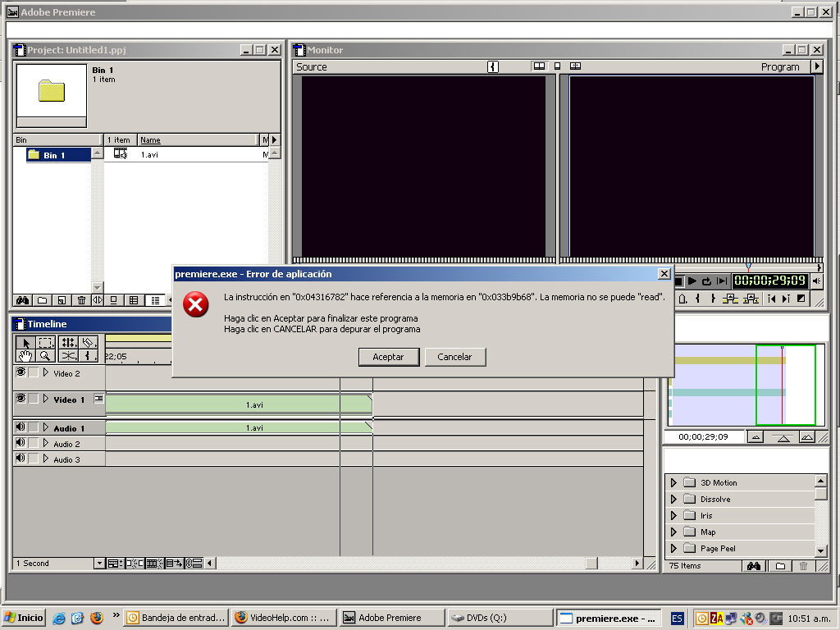Viewport: 840px width, 630px height.
Task: Click the Create Item icon in Project window
Action: 62,300
